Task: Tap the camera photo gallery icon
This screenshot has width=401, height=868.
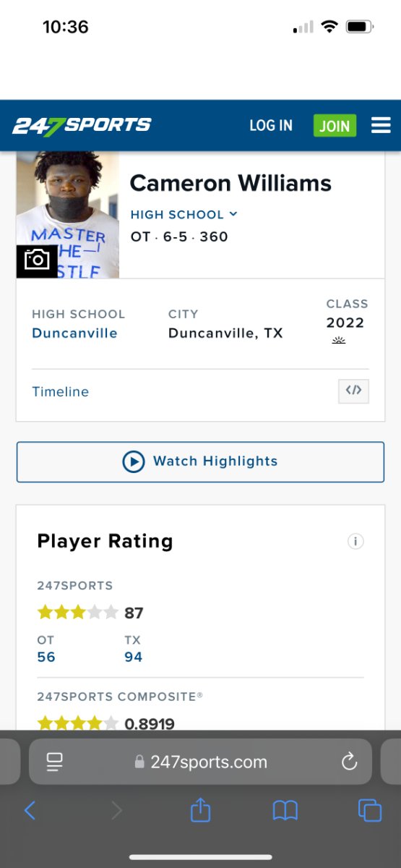Action: coord(37,260)
